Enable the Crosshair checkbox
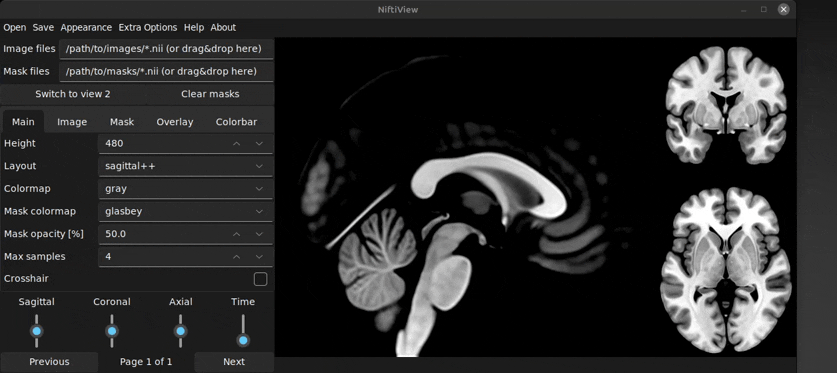Screen dimensions: 837x373 click(260, 279)
